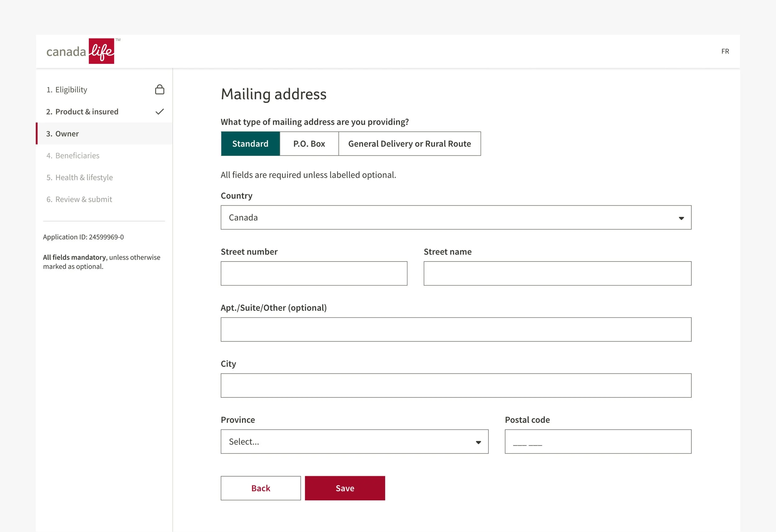Click into the Street name field
This screenshot has width=776, height=532.
point(557,273)
